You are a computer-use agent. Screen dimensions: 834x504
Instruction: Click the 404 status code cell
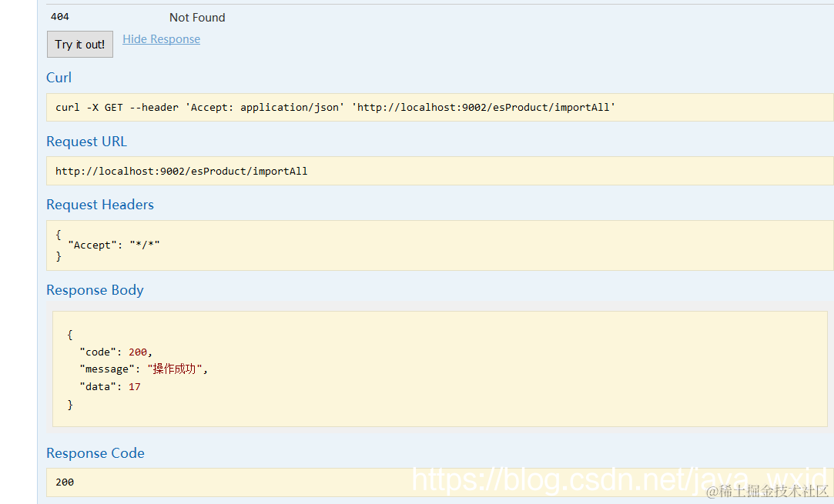pos(60,17)
